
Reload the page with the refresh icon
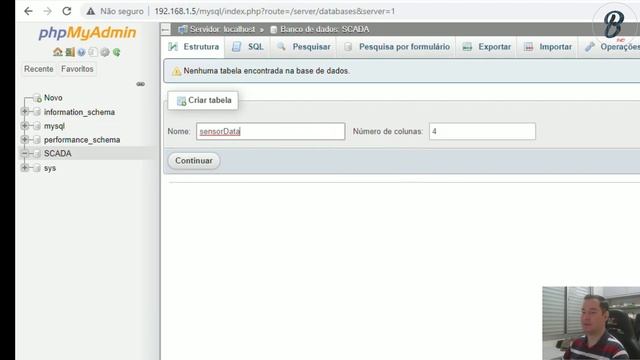[x=67, y=11]
